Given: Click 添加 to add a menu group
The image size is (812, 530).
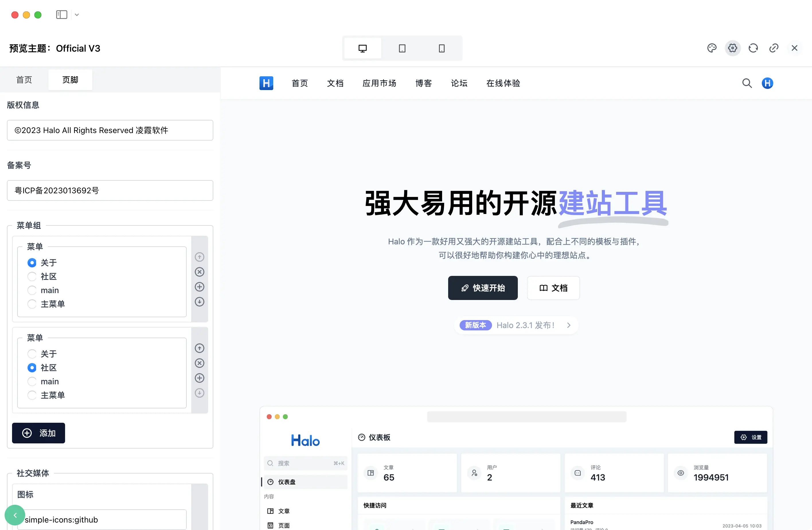Looking at the screenshot, I should pyautogui.click(x=38, y=433).
